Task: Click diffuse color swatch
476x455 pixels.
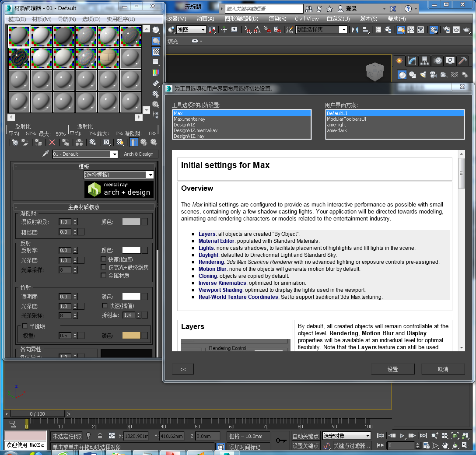Action: (x=131, y=221)
